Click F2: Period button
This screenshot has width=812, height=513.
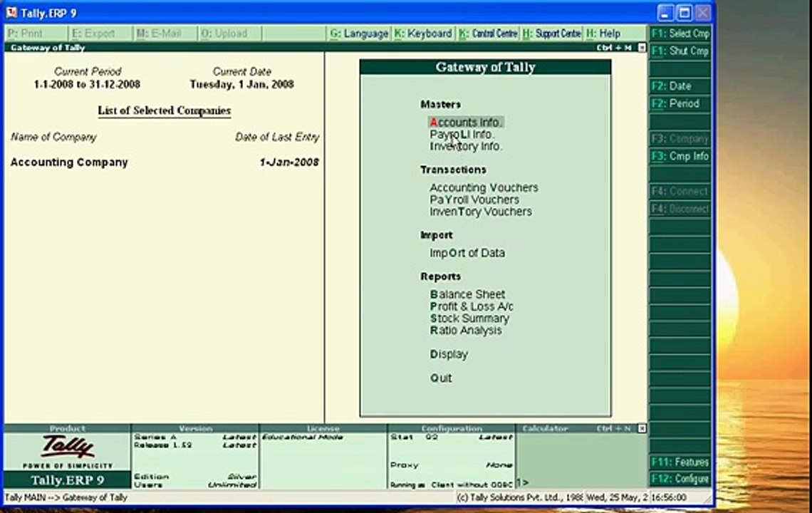coord(680,103)
